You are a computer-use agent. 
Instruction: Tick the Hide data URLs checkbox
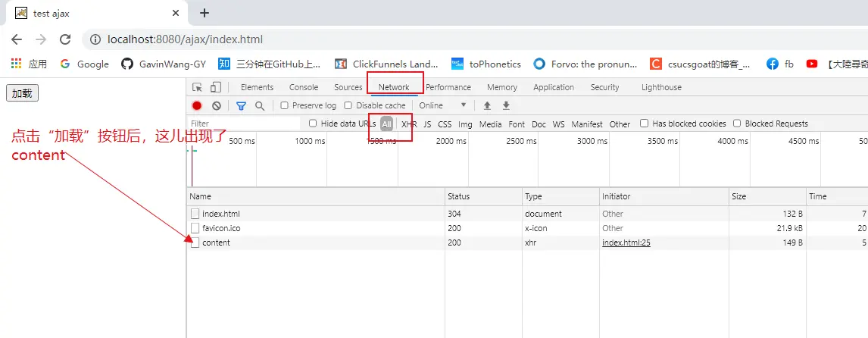(x=314, y=124)
